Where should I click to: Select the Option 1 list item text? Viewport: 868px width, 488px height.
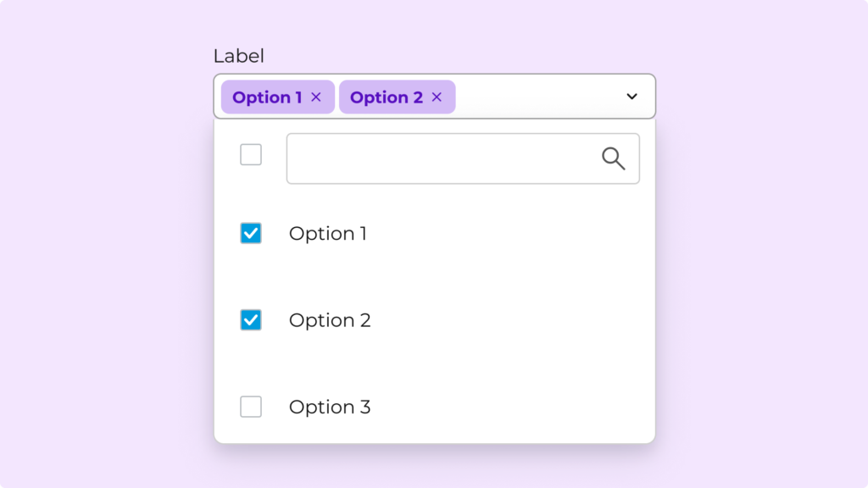pos(328,234)
